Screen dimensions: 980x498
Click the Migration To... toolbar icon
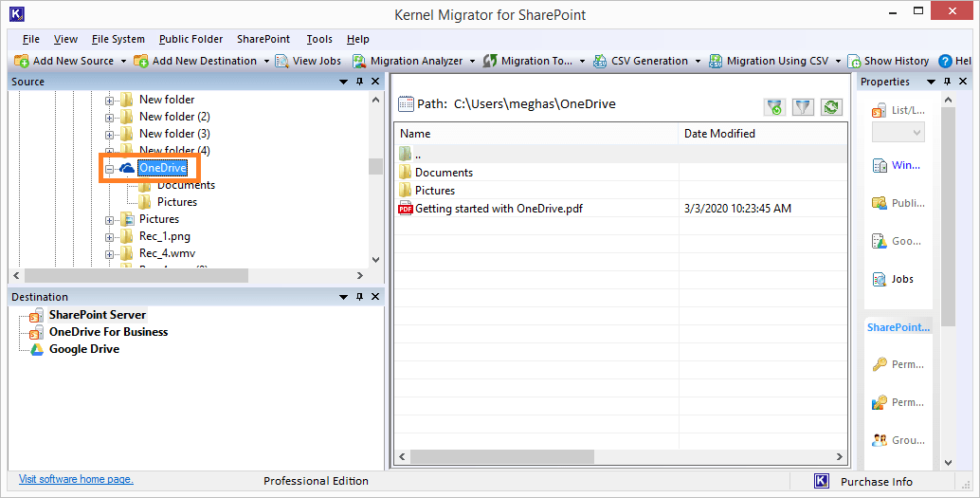[x=490, y=61]
